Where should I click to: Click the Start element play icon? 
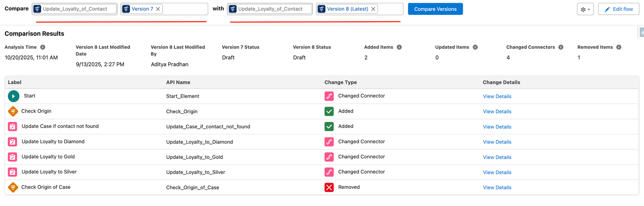tap(13, 96)
